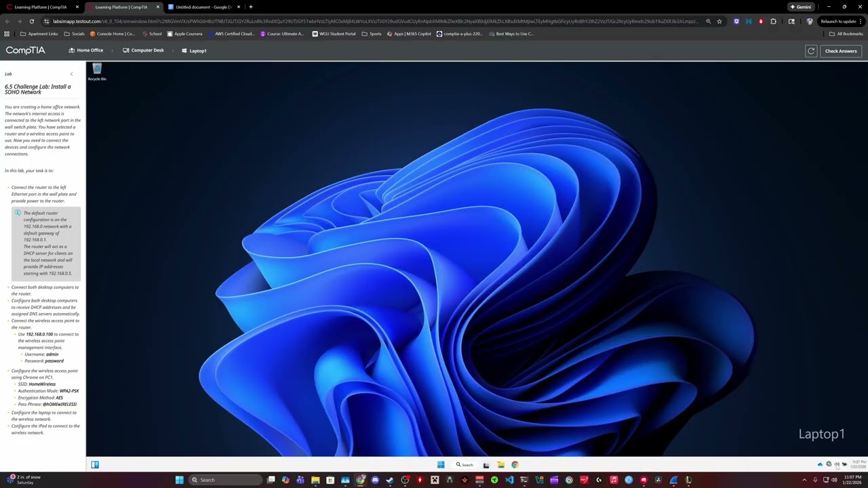Open the simulated clock showing 11:07 PM

(x=859, y=464)
